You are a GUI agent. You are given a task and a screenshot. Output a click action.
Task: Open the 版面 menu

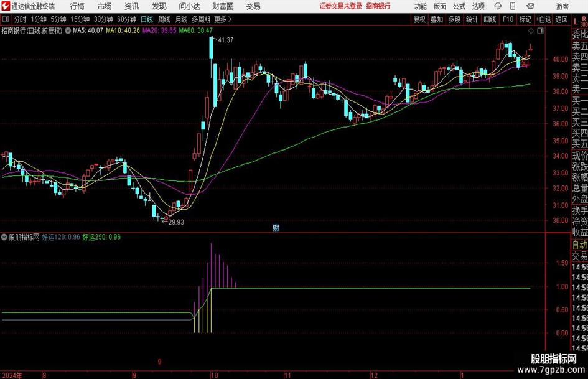[439, 6]
